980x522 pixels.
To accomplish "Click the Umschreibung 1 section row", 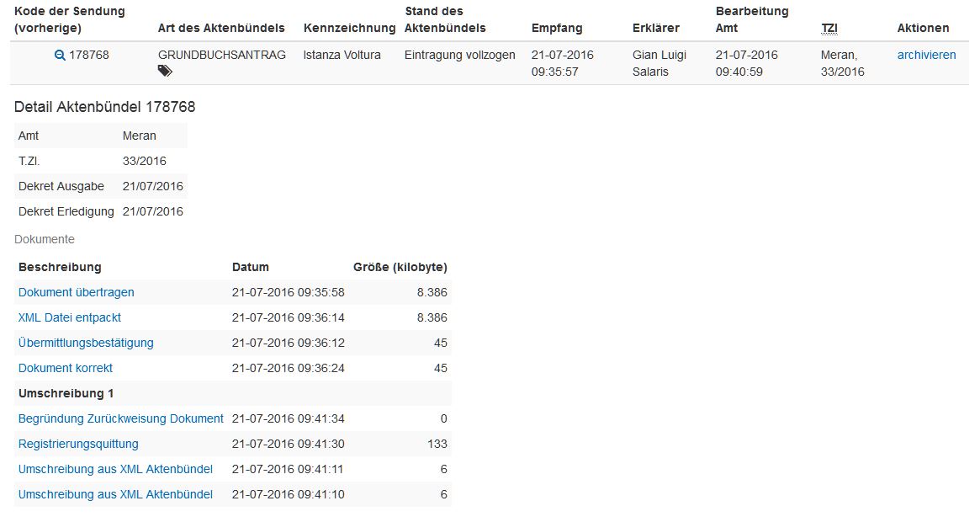I will [x=66, y=393].
